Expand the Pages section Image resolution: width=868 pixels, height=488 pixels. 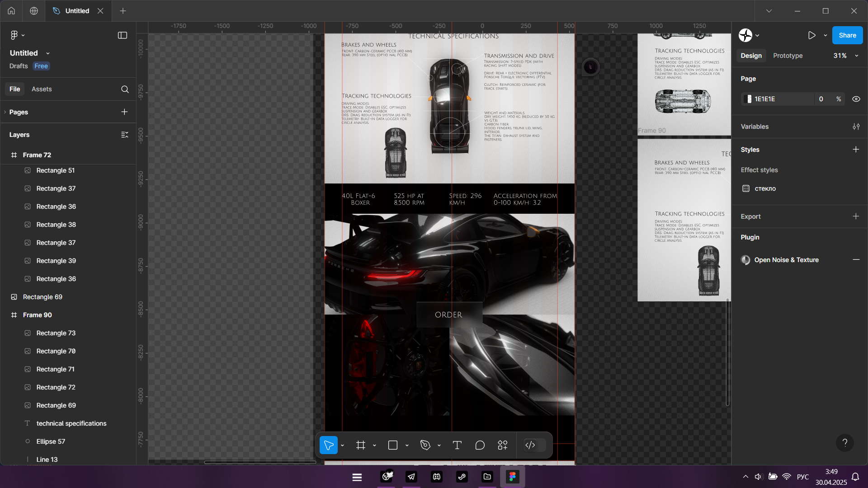pos(19,112)
